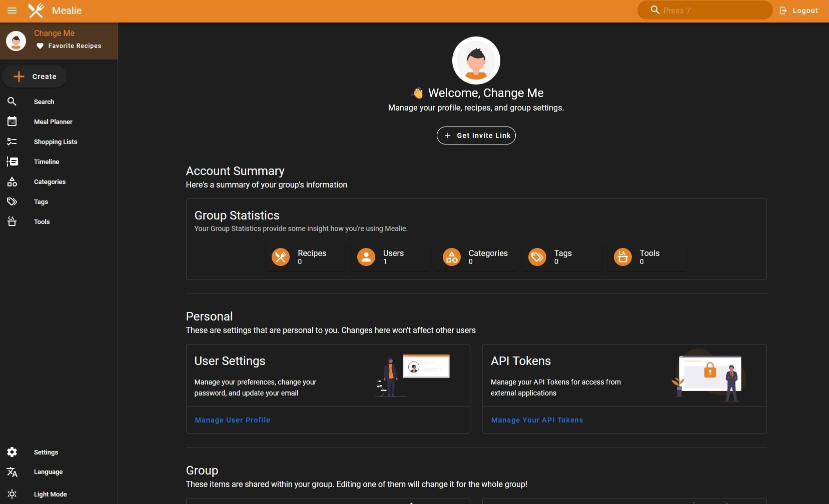
Task: Toggle the hamburger sidebar menu
Action: (12, 10)
